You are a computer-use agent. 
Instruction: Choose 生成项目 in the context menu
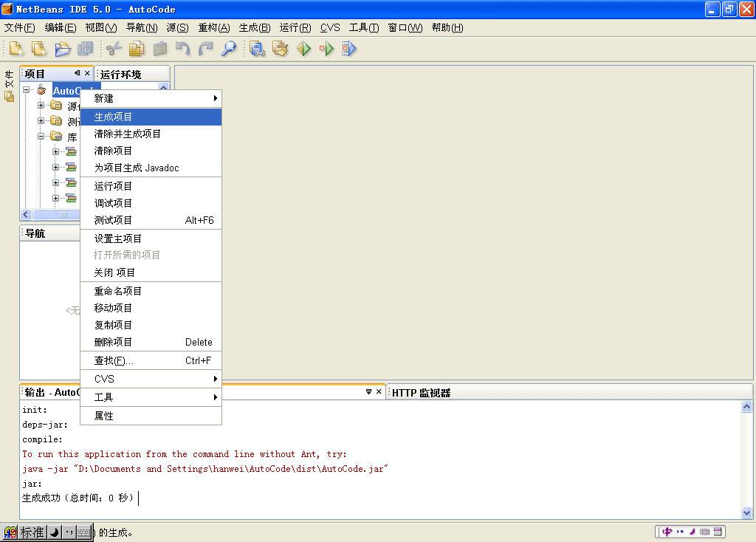point(151,117)
